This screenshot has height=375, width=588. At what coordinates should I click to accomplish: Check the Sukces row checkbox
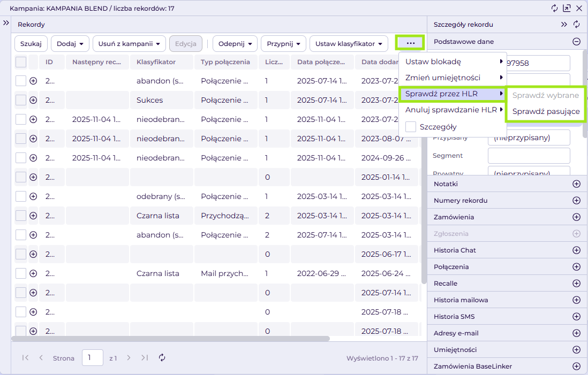[x=21, y=100]
